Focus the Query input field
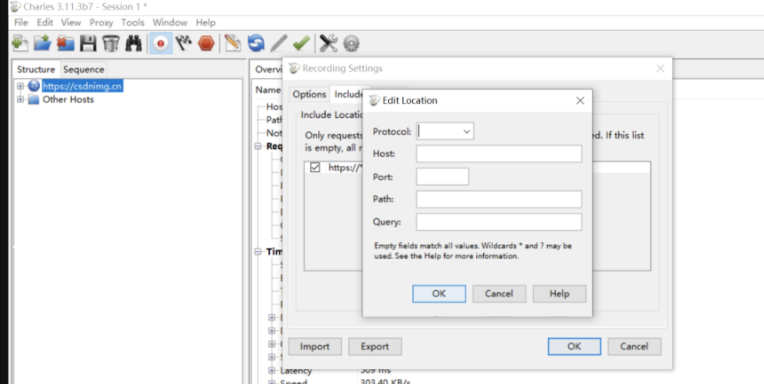This screenshot has width=764, height=384. point(499,222)
